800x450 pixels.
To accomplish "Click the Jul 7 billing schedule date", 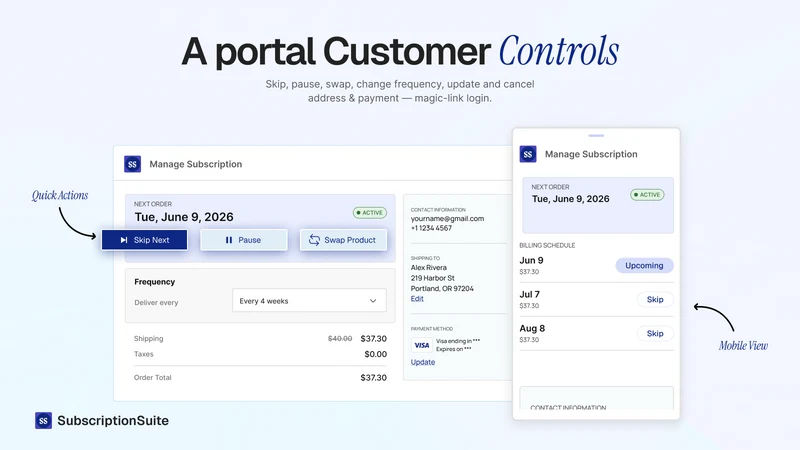I will (x=530, y=294).
